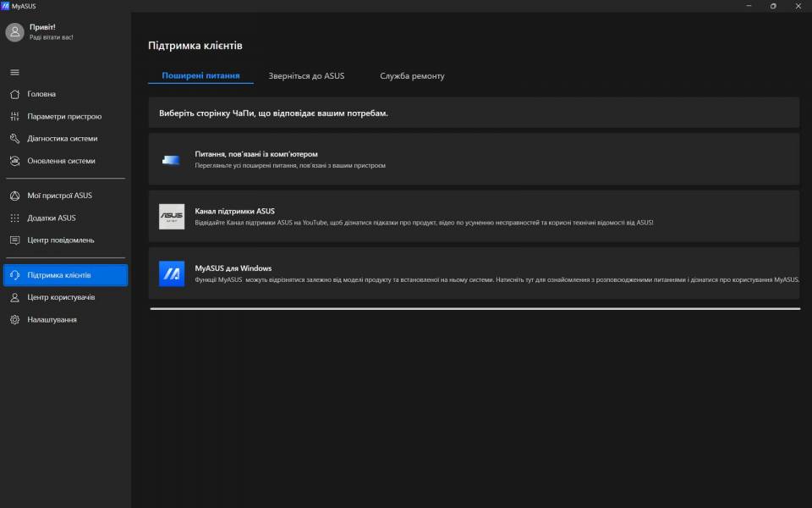The image size is (812, 508).
Task: Click the person icon for Центр користувачів
Action: coord(14,297)
